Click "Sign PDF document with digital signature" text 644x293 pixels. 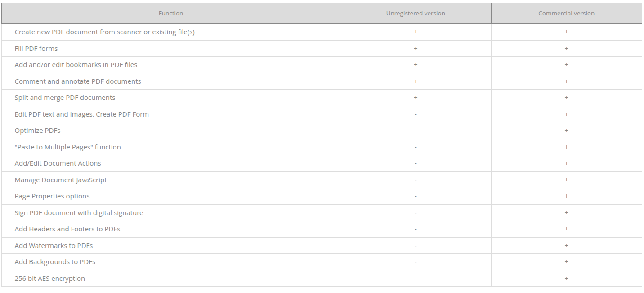[79, 213]
